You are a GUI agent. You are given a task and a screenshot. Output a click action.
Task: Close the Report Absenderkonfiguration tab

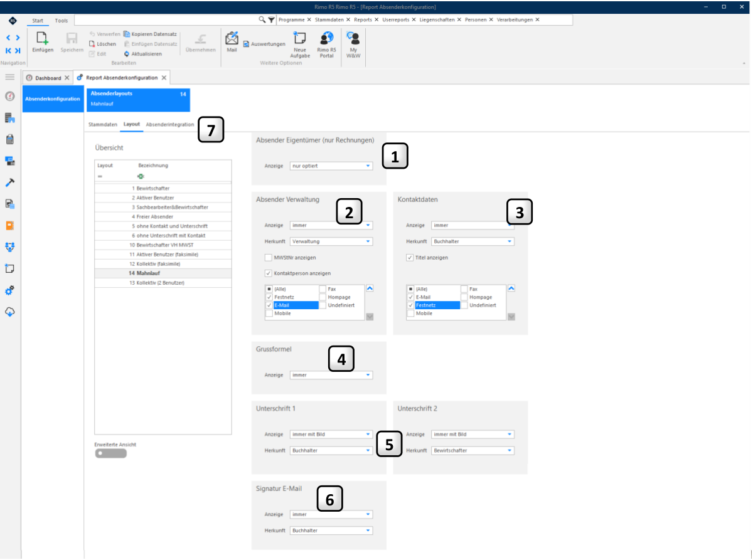tap(164, 78)
